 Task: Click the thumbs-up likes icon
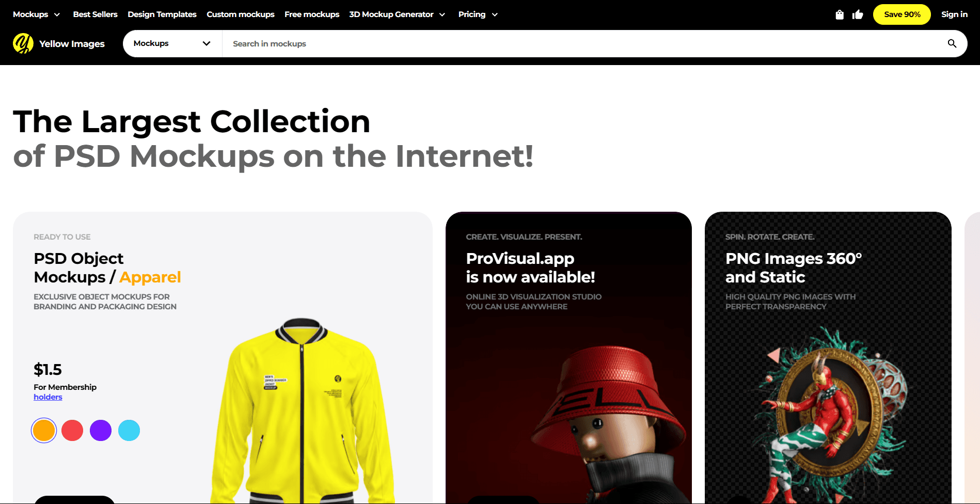(x=858, y=14)
